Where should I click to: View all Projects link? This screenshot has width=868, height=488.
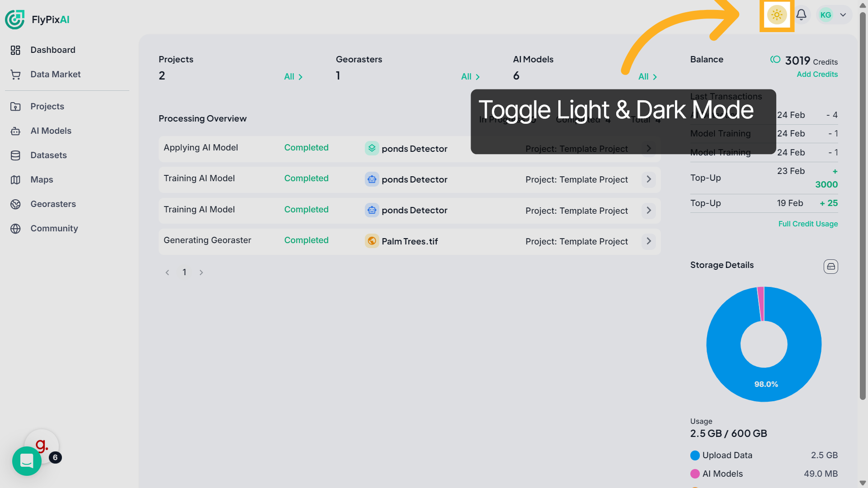293,77
